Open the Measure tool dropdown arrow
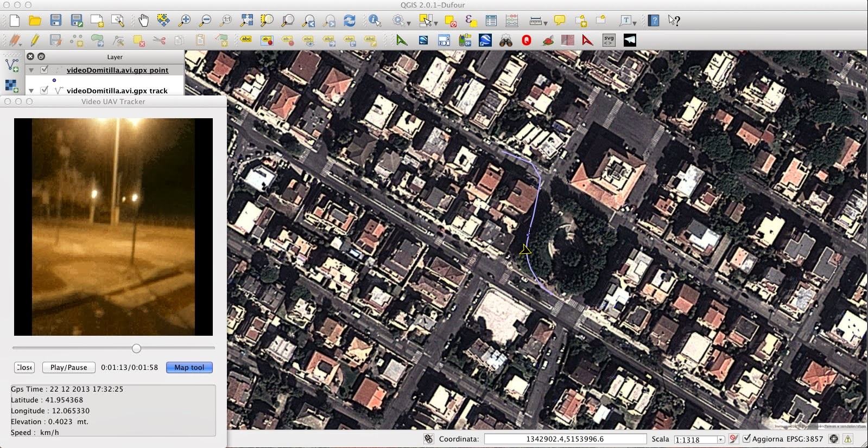The width and height of the screenshot is (868, 448). pos(545,23)
